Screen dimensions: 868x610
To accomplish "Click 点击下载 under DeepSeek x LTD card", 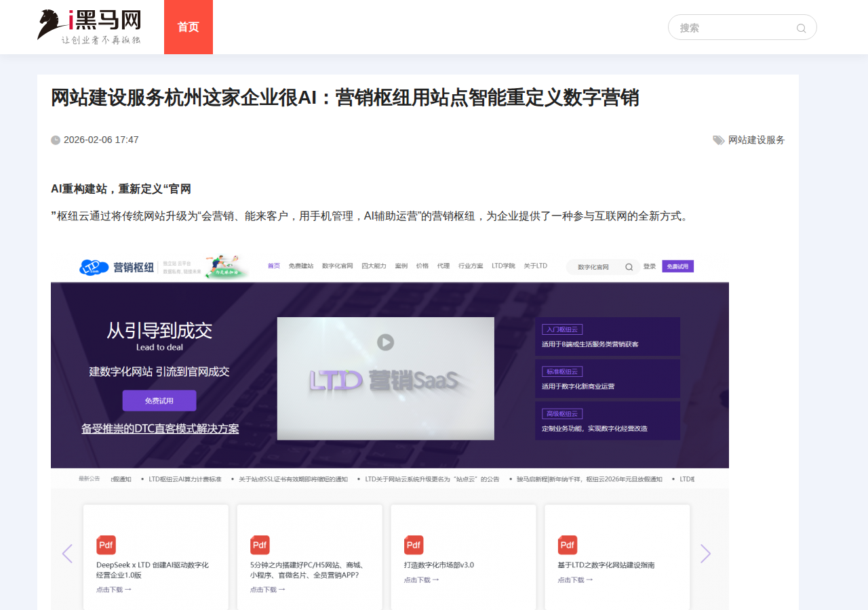I will [x=114, y=590].
